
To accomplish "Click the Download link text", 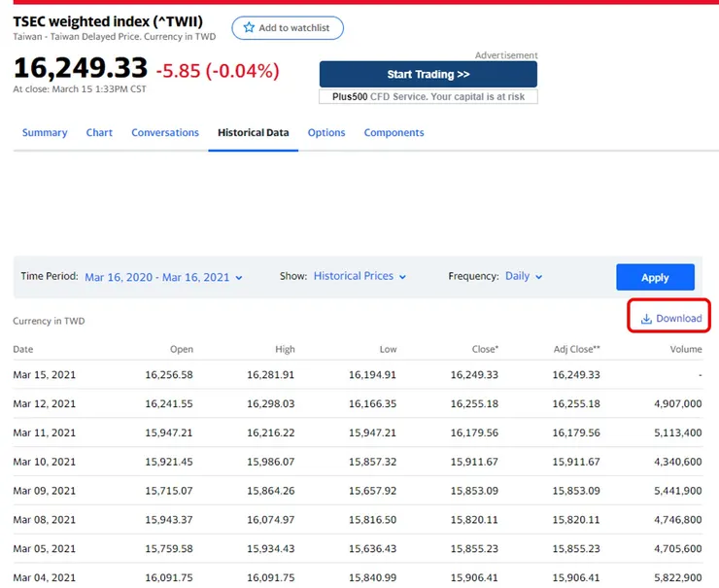I will pos(678,319).
